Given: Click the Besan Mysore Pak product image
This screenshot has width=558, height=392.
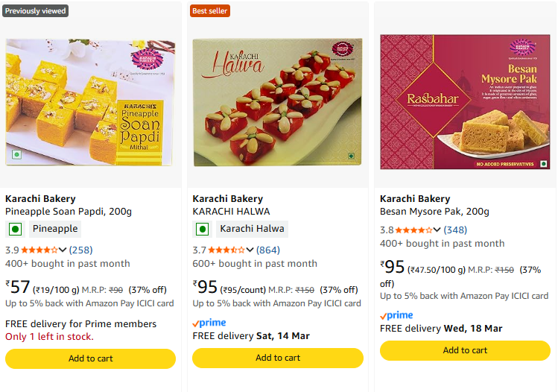Looking at the screenshot, I should [x=465, y=101].
